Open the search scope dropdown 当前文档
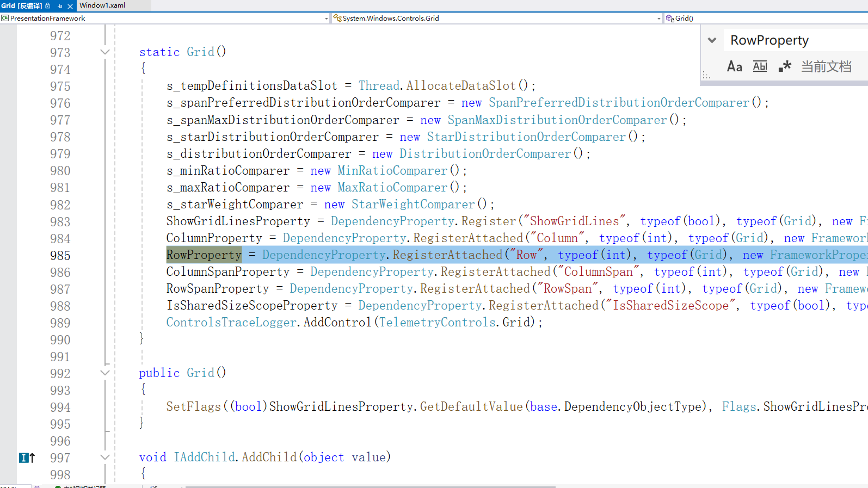The width and height of the screenshot is (868, 488). [x=826, y=66]
